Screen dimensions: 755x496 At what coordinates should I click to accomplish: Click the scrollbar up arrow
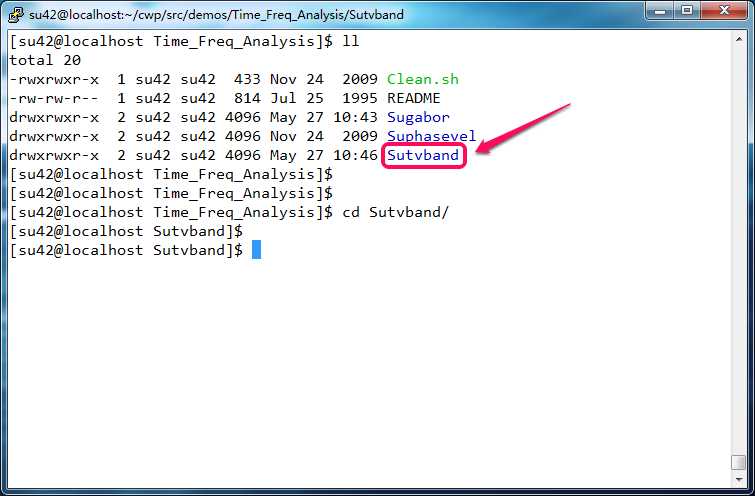(x=739, y=39)
